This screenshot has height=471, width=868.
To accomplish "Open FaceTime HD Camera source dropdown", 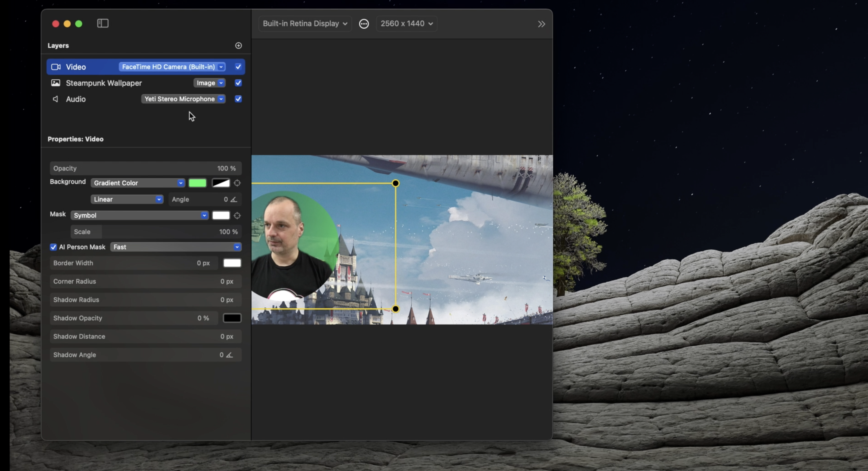I will [x=172, y=67].
